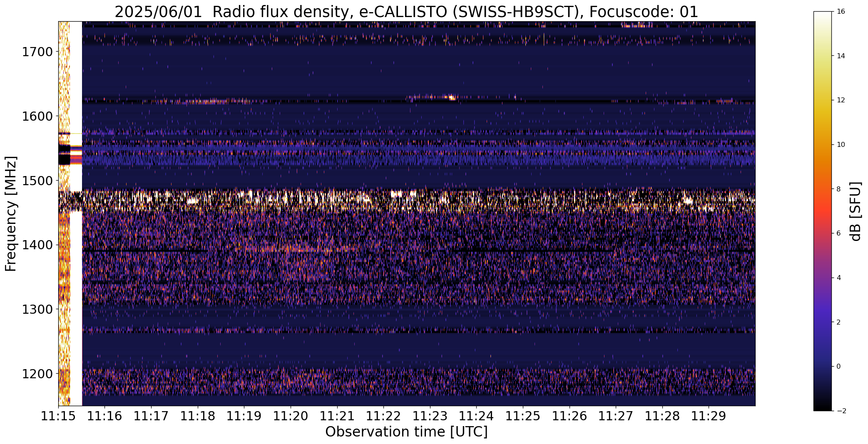Click the colorbar tick label 10
Screen dimensions: 868x444
coord(841,144)
